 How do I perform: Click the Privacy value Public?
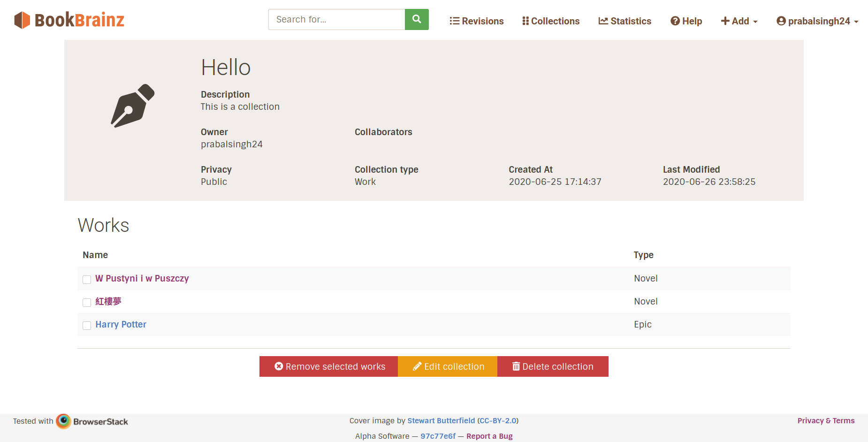[214, 182]
